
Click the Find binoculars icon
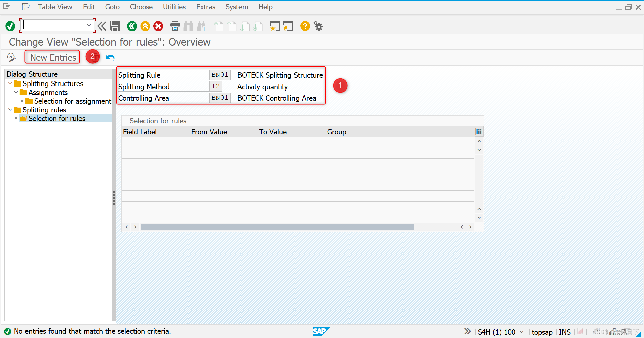[x=189, y=26]
